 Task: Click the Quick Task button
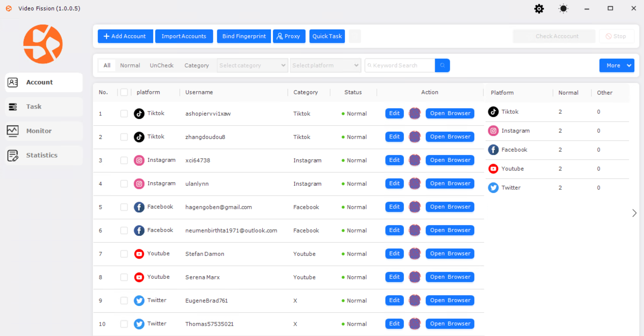tap(327, 36)
